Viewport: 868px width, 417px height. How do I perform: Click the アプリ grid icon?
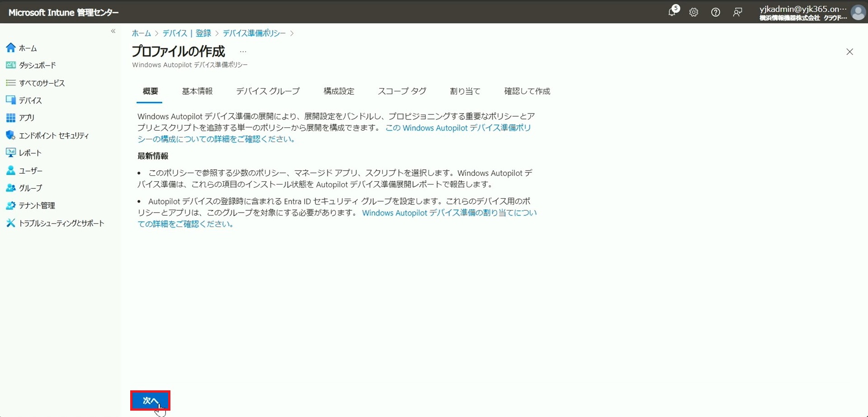pos(11,118)
